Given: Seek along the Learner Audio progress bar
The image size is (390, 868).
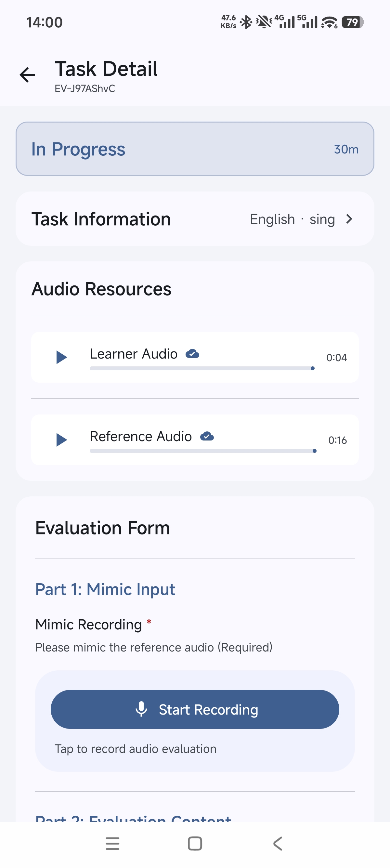Looking at the screenshot, I should (x=202, y=368).
